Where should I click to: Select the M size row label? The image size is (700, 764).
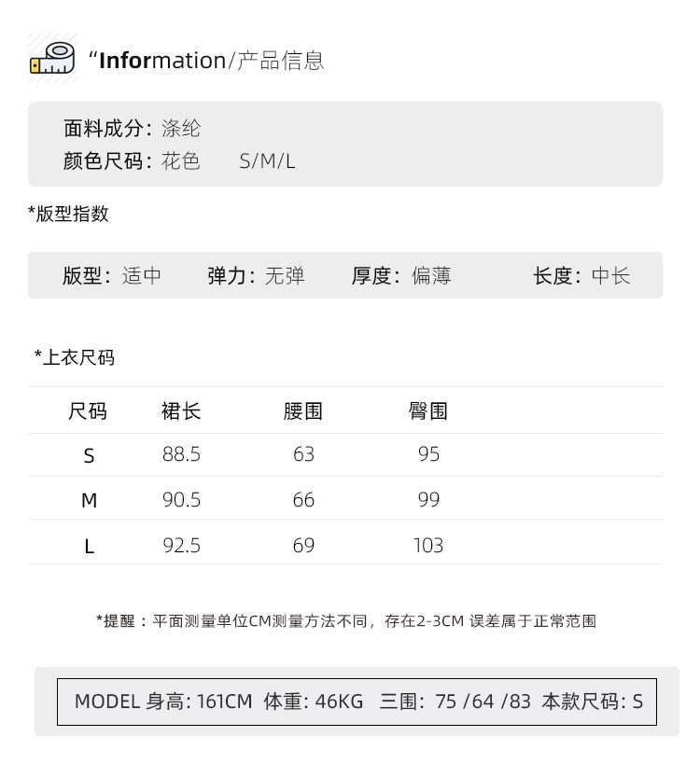point(89,500)
